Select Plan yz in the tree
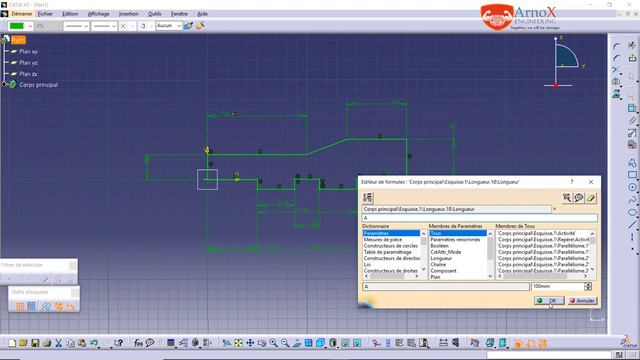 coord(28,63)
